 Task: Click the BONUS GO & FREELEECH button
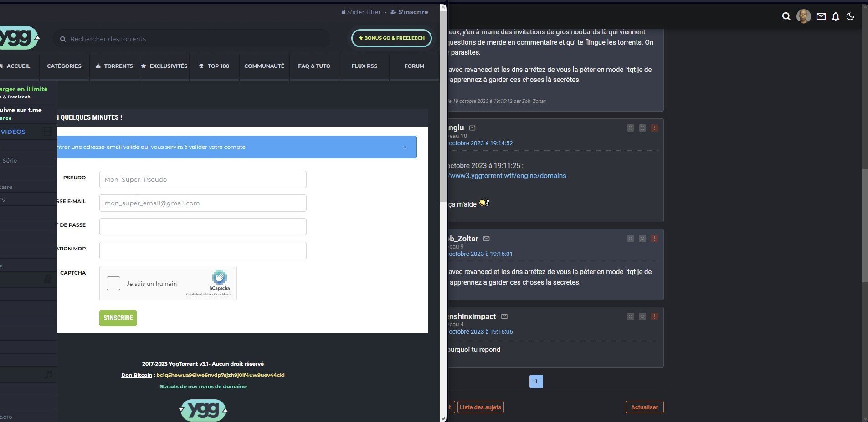pos(391,38)
